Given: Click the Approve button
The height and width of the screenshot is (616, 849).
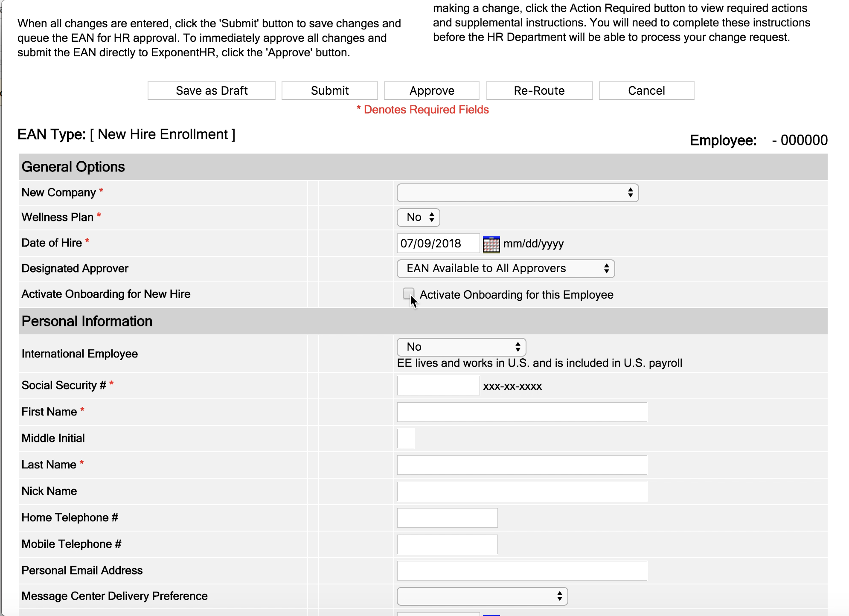Looking at the screenshot, I should [431, 90].
